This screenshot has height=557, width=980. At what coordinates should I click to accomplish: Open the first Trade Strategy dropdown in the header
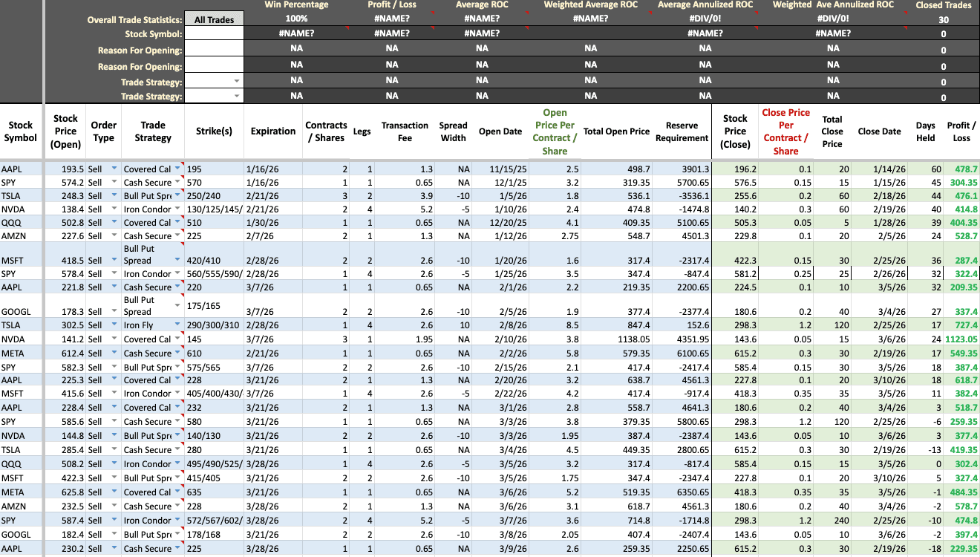[x=236, y=80]
